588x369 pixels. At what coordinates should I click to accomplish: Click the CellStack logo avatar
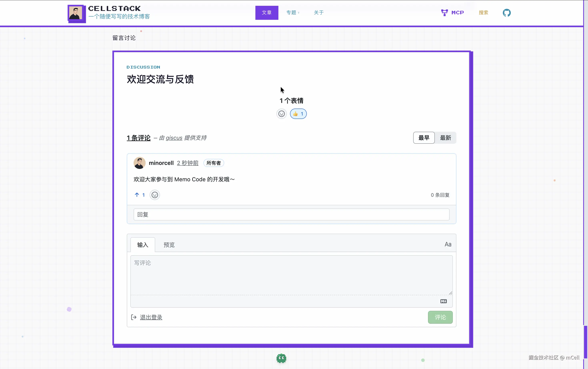[x=76, y=13]
